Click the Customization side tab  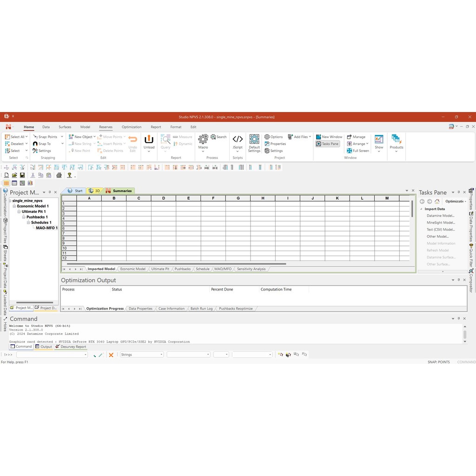click(x=5, y=203)
